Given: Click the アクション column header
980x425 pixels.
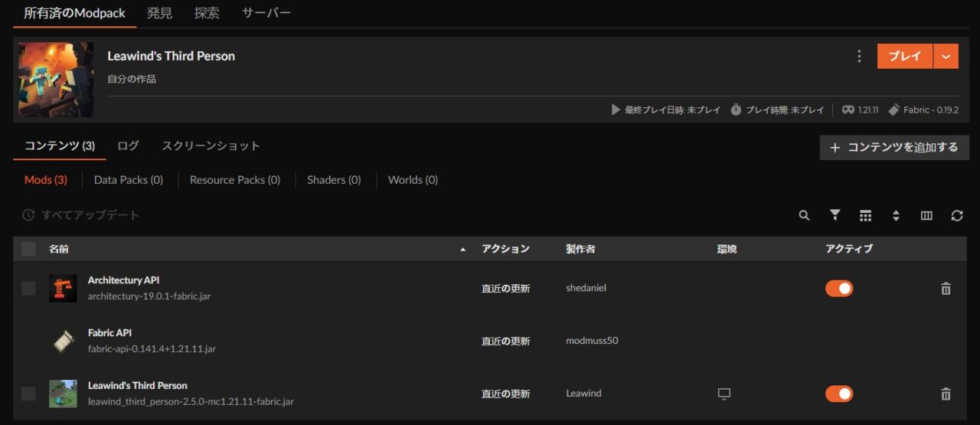Looking at the screenshot, I should pyautogui.click(x=505, y=249).
